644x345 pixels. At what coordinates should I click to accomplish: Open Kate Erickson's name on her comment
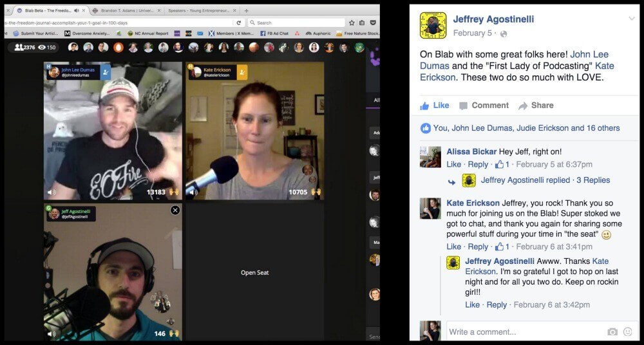(473, 203)
